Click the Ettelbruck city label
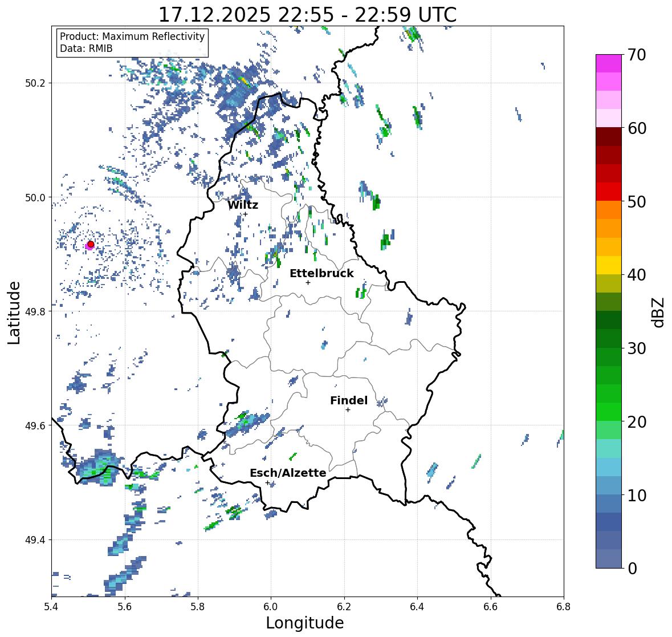The height and width of the screenshot is (637, 672). (x=321, y=274)
